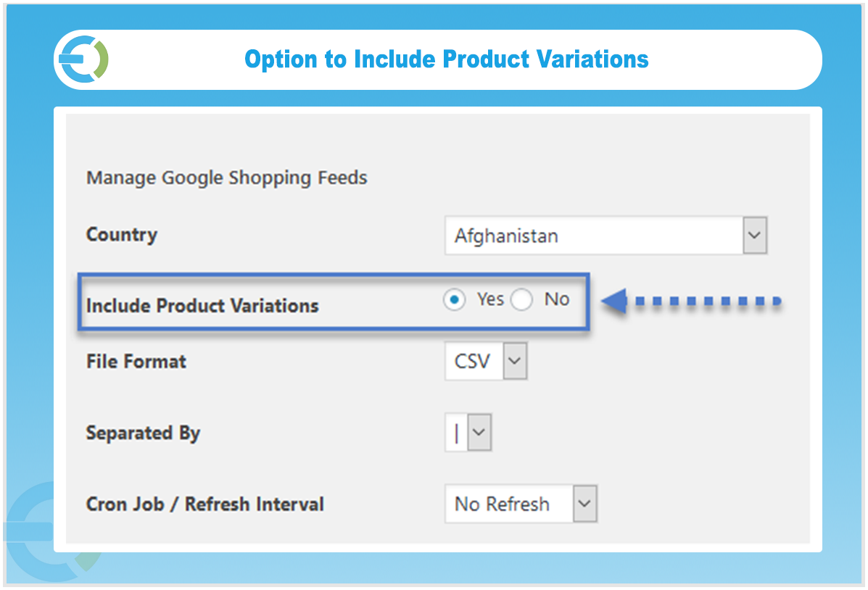Click the dashed blue arrow pointer

[689, 300]
